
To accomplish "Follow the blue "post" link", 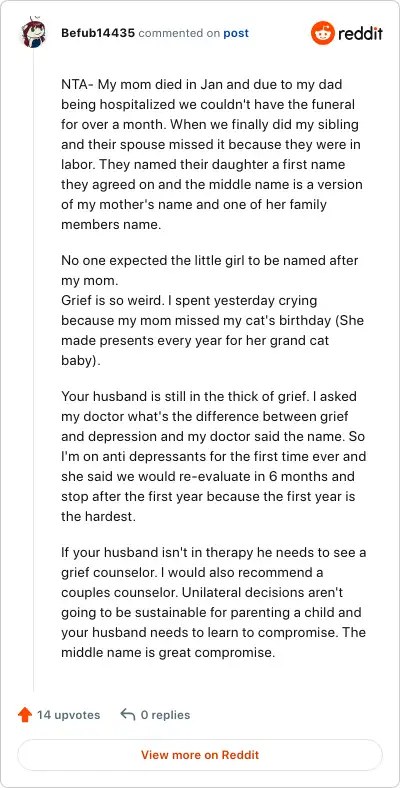I will click(236, 33).
